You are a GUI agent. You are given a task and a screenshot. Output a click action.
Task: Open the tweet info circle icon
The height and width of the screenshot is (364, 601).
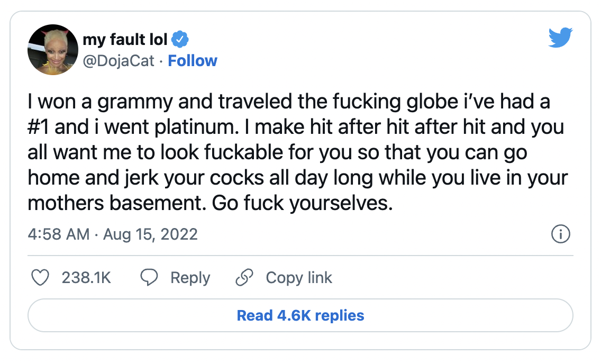[560, 234]
